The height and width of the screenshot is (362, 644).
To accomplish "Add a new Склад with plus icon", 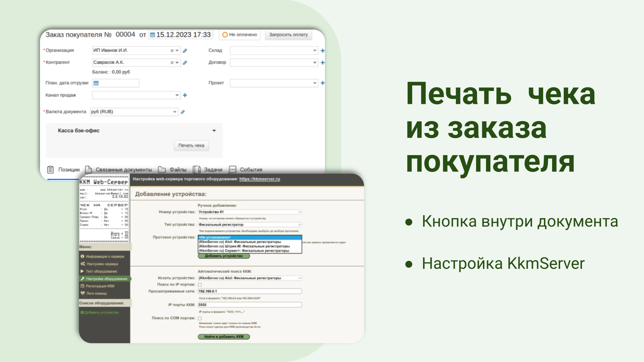I will coord(323,51).
